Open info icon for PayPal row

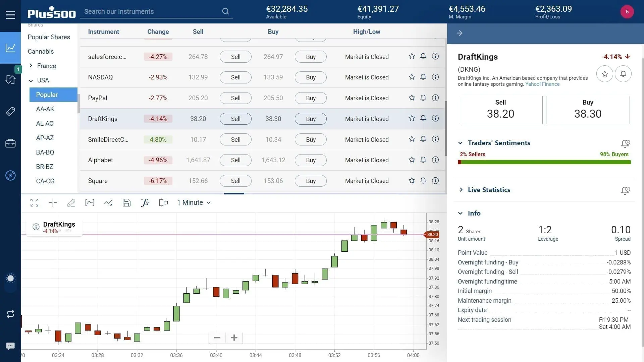coord(435,98)
